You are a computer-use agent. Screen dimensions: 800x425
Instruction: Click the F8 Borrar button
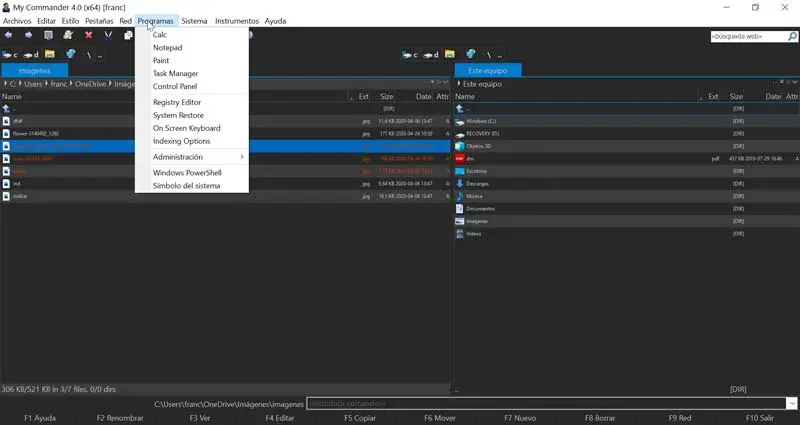[x=600, y=418]
